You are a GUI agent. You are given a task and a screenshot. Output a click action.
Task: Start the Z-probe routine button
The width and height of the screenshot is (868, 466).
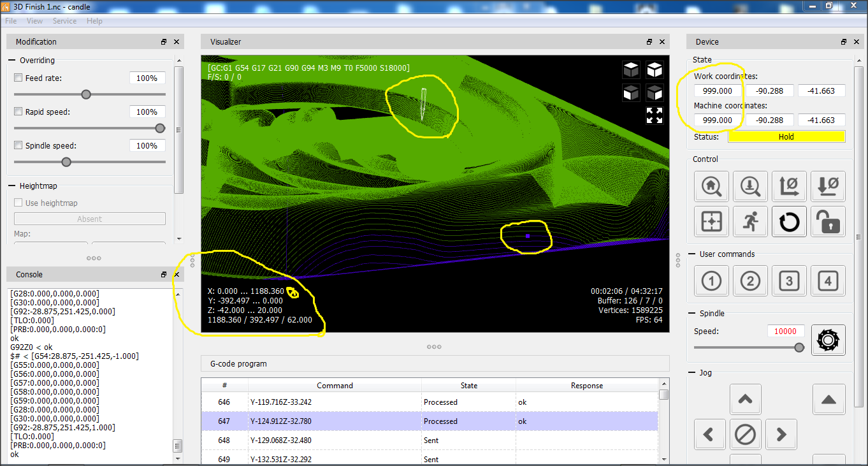coord(750,187)
